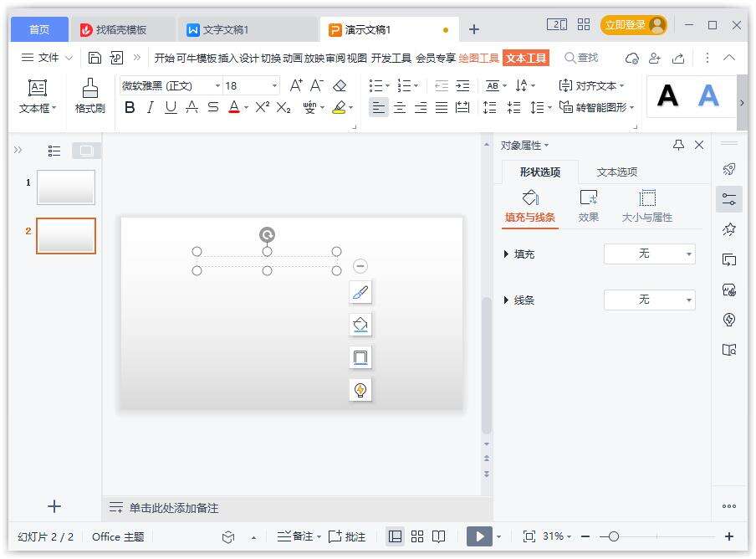Screen dimensions: 756x559
Task: Apply subscript formatting
Action: pyautogui.click(x=283, y=107)
